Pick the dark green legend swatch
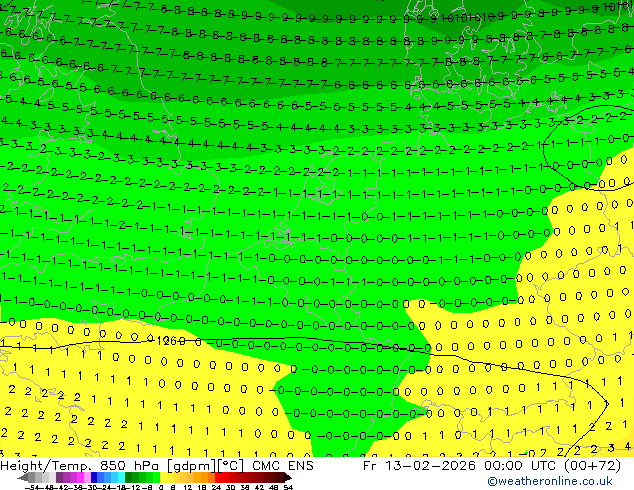The width and height of the screenshot is (634, 490). pyautogui.click(x=129, y=478)
